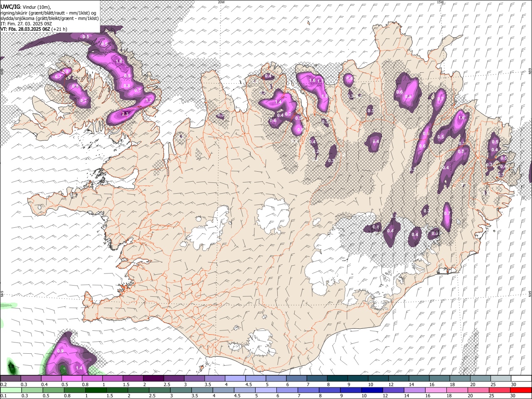Click the 20W longitude label at top edge
The width and height of the screenshot is (532, 399).
pyautogui.click(x=221, y=2)
